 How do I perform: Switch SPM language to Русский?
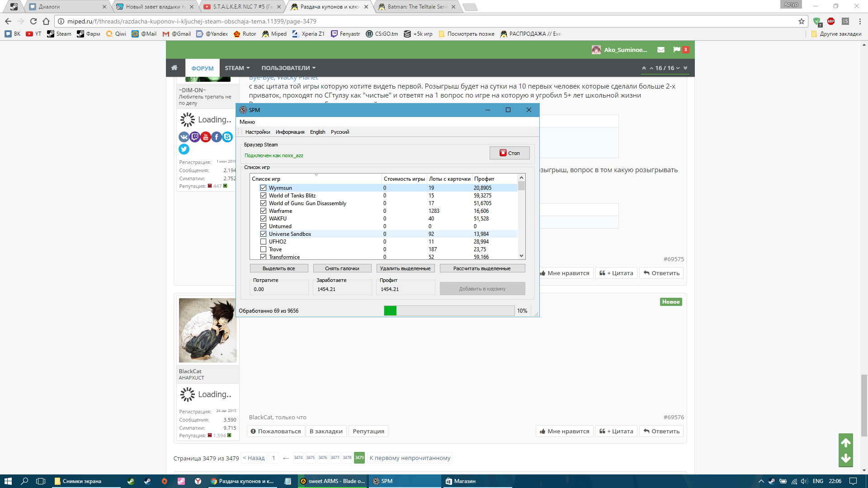pyautogui.click(x=340, y=132)
